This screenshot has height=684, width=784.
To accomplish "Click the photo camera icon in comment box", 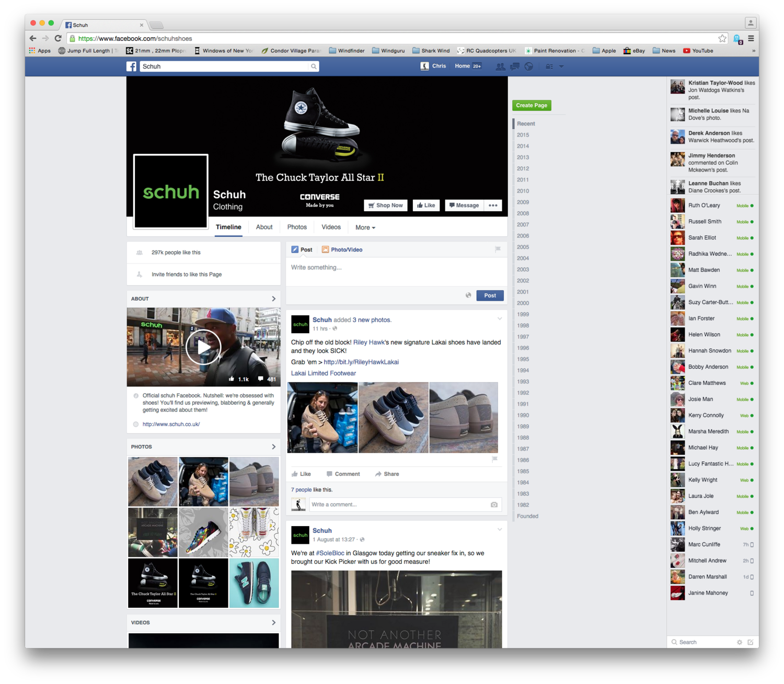I will tap(494, 505).
